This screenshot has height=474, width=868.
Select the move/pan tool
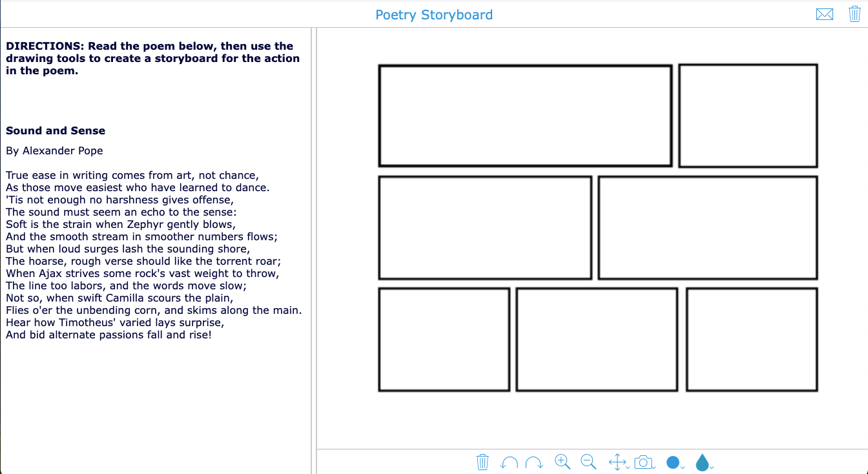[617, 462]
